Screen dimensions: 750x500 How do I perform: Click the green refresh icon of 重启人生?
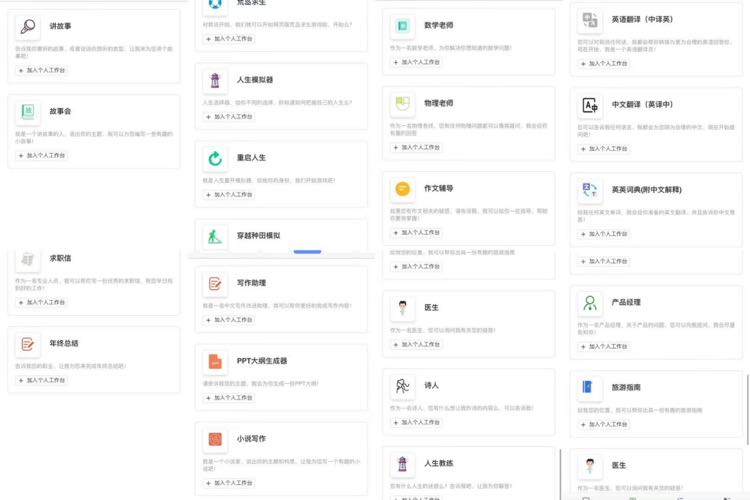[x=215, y=158]
